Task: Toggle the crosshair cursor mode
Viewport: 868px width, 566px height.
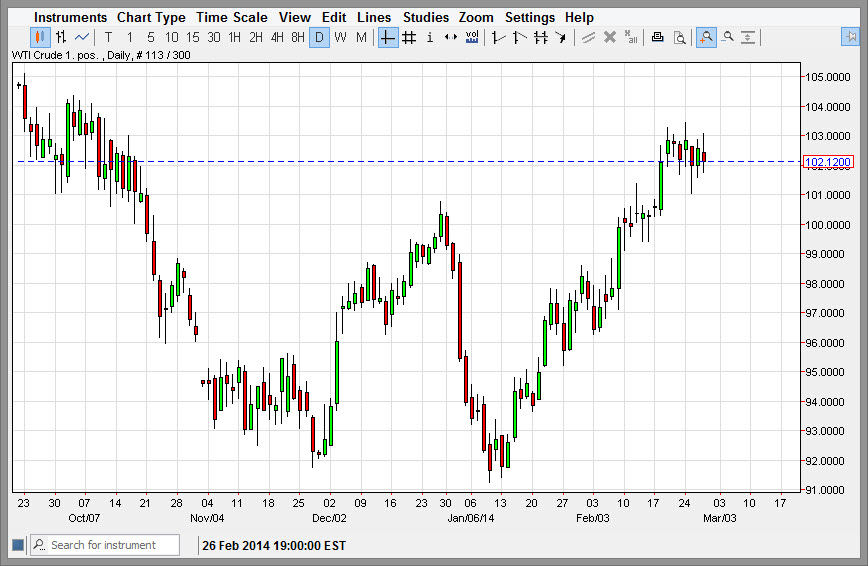Action: 388,38
